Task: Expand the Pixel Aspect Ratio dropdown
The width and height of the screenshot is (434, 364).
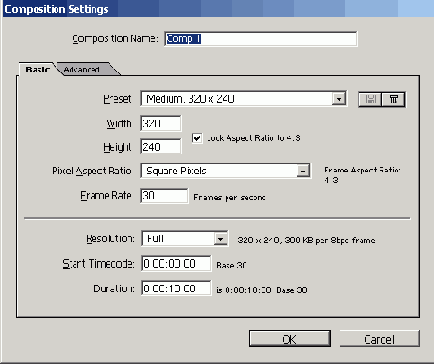Action: coord(303,171)
